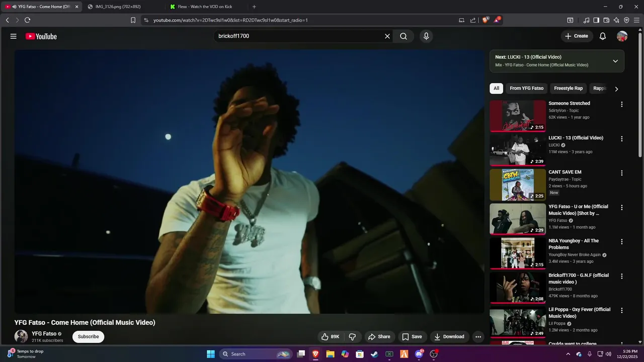Screen dimensions: 644x362
Task: Save video to playlist
Action: click(x=412, y=337)
